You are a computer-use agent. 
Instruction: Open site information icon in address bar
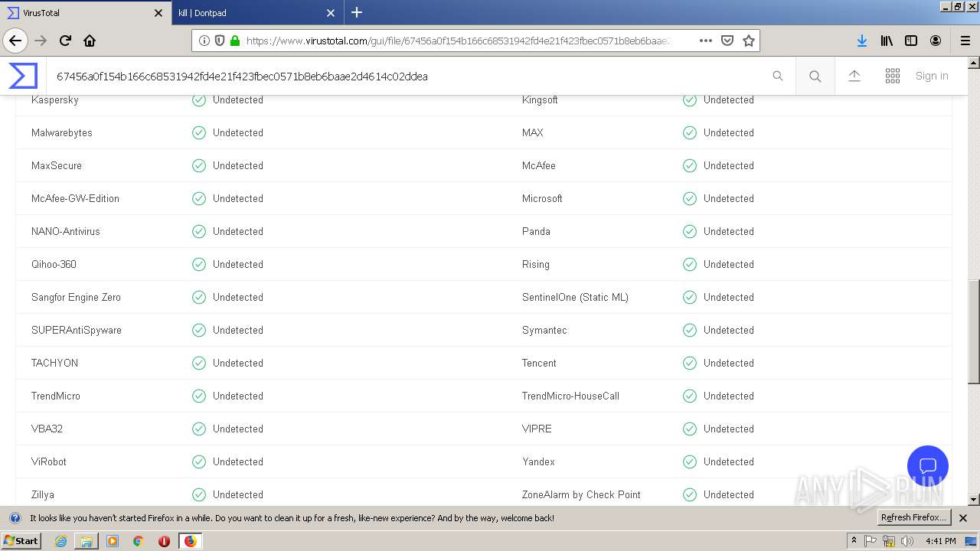pos(204,41)
